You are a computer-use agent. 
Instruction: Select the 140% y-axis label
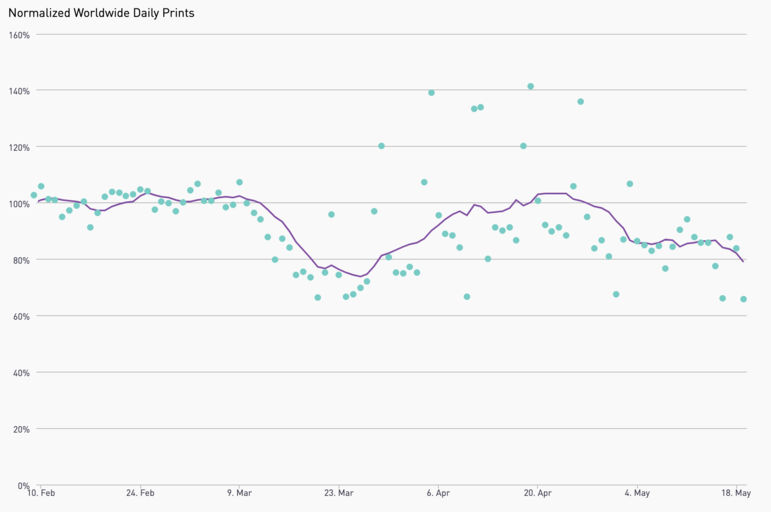pos(19,91)
